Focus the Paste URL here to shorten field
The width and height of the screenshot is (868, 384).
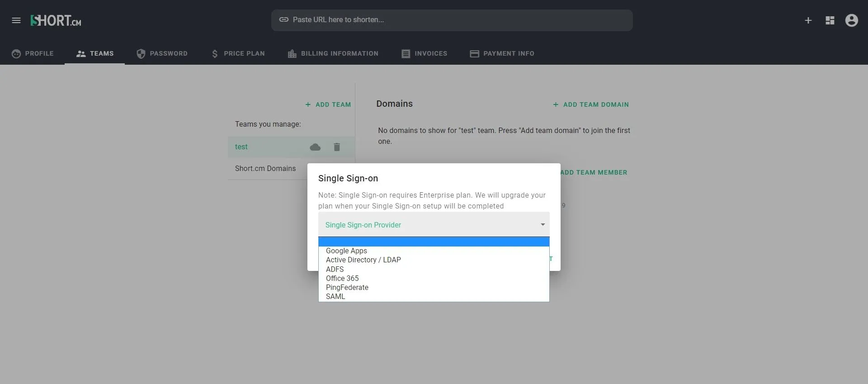[452, 20]
